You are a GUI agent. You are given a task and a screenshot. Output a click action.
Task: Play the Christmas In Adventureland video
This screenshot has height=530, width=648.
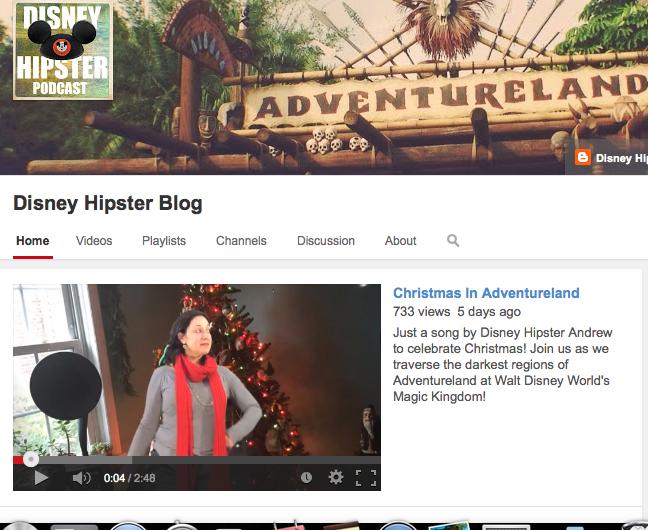point(41,478)
